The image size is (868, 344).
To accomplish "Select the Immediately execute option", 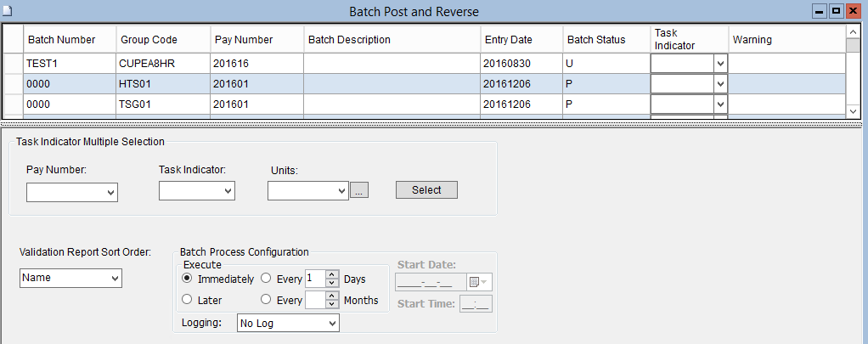I will click(x=188, y=278).
